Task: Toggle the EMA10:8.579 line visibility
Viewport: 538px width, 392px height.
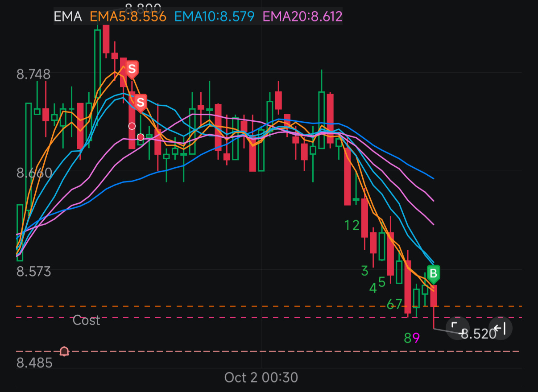Action: click(213, 15)
